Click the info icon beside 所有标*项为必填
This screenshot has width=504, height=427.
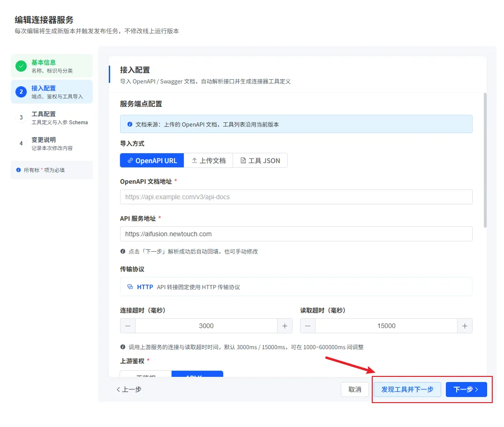19,170
